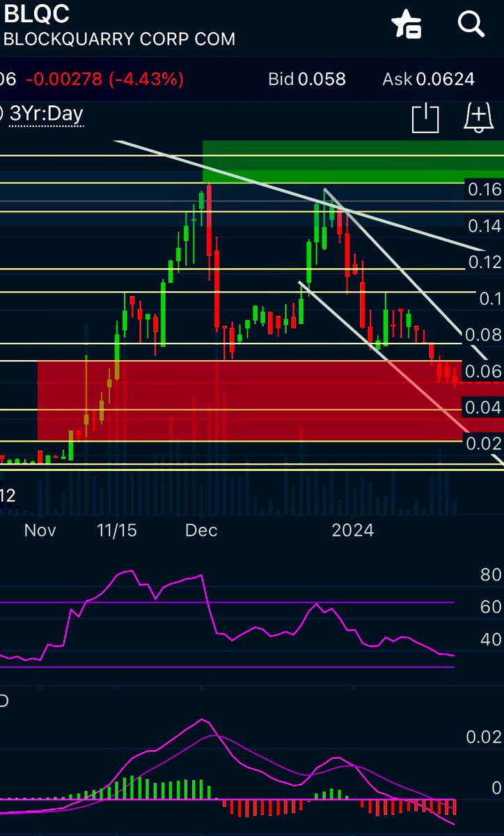Click the 0.16 price axis label
Viewport: 504px width, 836px height.
[485, 189]
